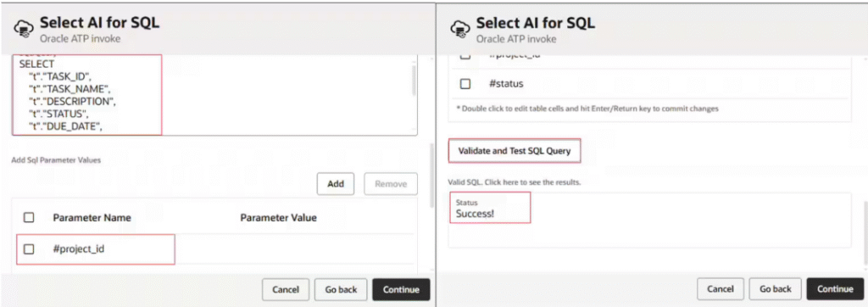Click the Parameter Name column header
Image resolution: width=868 pixels, height=307 pixels.
[x=92, y=218]
